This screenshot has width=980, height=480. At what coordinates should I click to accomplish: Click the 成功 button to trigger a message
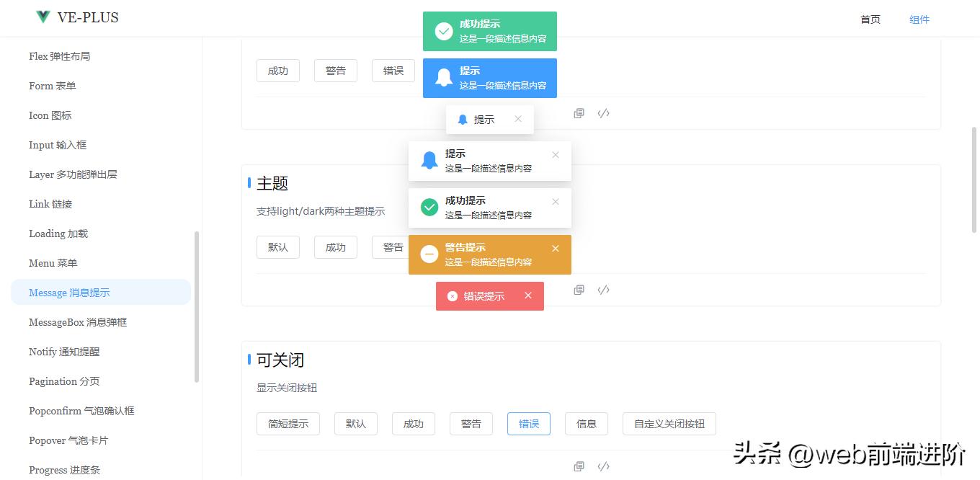coord(277,70)
